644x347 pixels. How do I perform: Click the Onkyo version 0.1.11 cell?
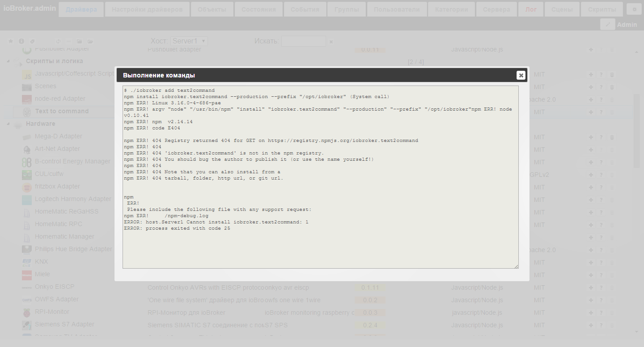[370, 287]
